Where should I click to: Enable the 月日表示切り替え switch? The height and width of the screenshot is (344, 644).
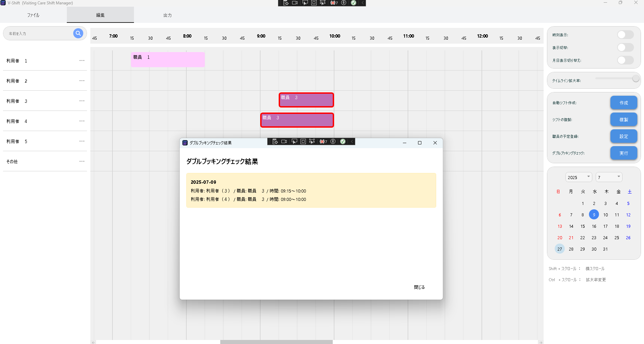coord(625,60)
